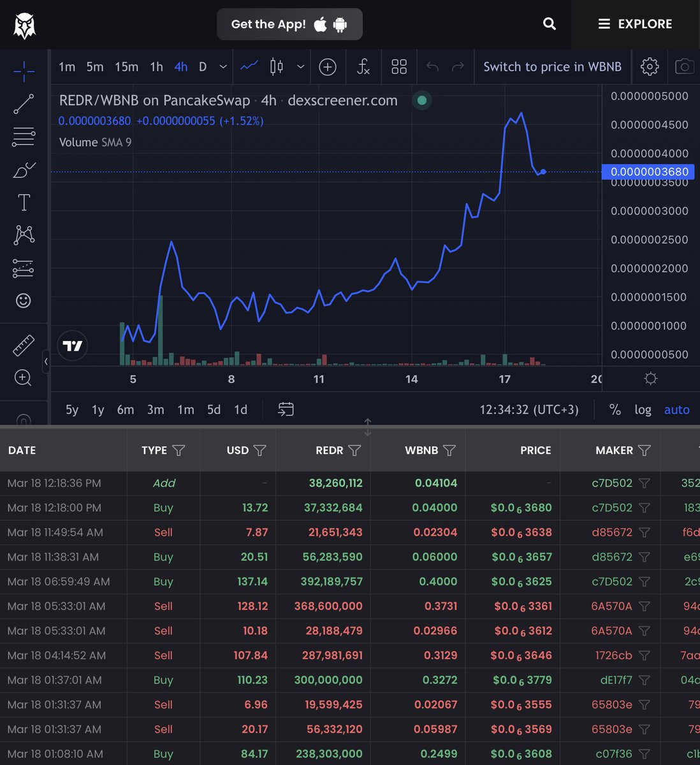Set chart range to 5y
The width and height of the screenshot is (700, 765).
pyautogui.click(x=72, y=410)
